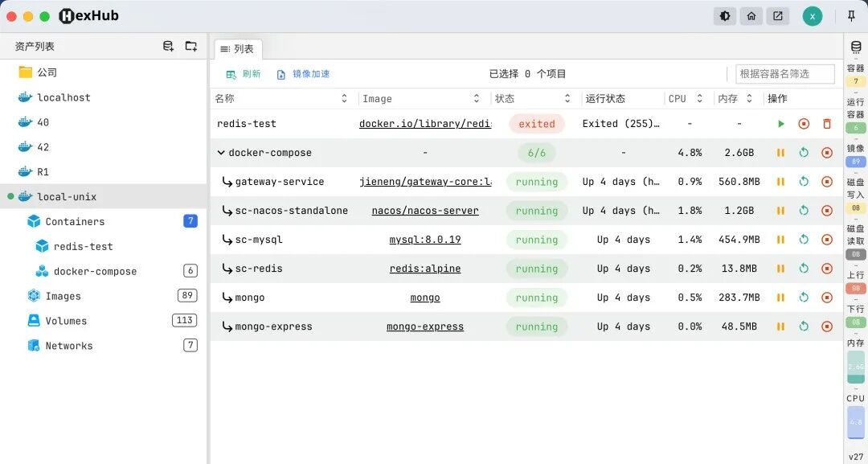Viewport: 868px width, 464px height.
Task: Create a new folder in asset list
Action: pyautogui.click(x=191, y=46)
